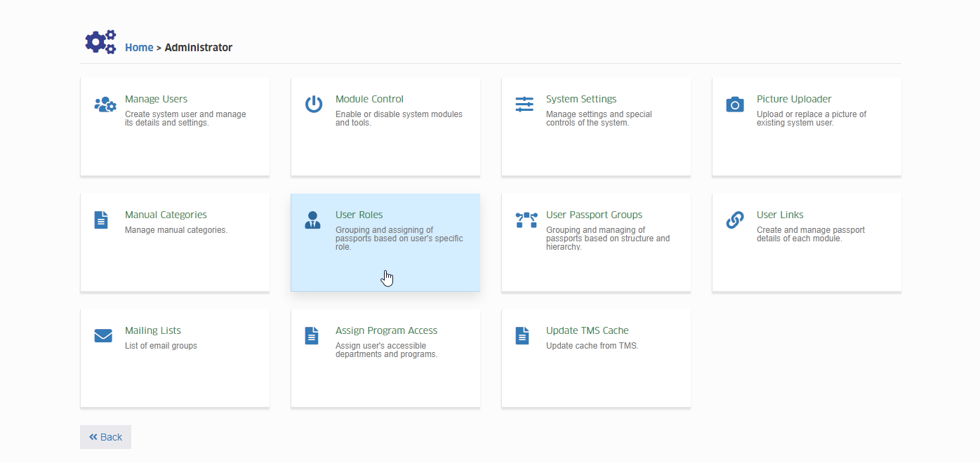Screen dimensions: 980x463
Task: Click the System Settings sliders icon
Action: pyautogui.click(x=524, y=105)
